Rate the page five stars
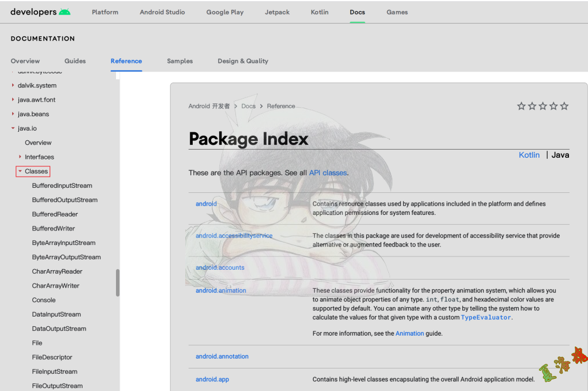588x391 pixels. (564, 106)
